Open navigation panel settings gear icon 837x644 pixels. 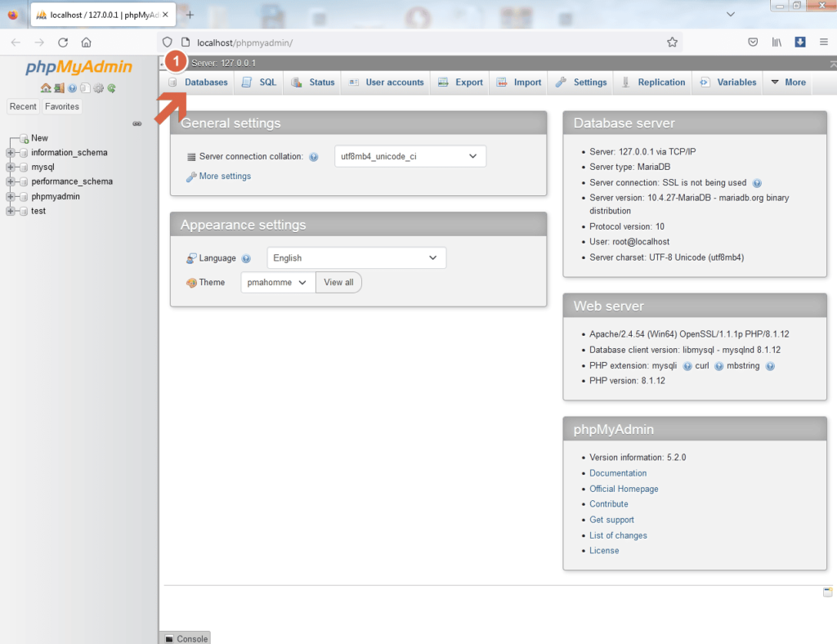[98, 88]
